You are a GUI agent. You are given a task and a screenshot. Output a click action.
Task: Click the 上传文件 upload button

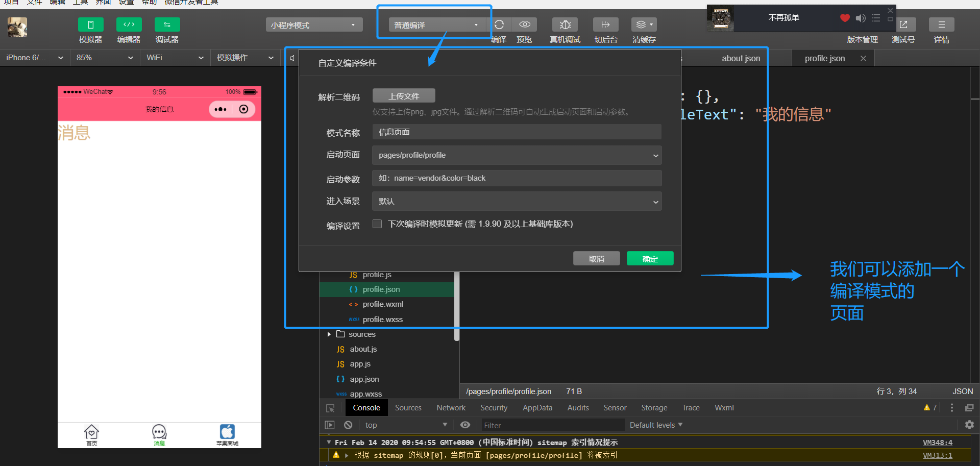[404, 96]
